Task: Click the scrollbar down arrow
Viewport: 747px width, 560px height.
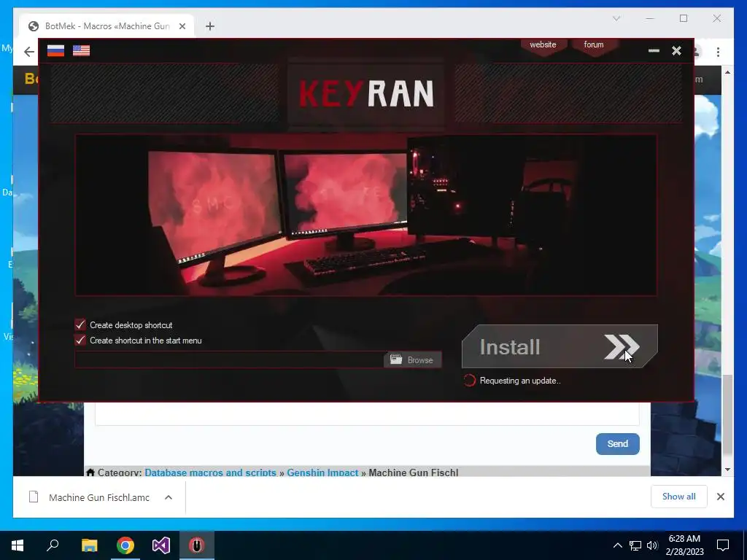Action: [727, 470]
